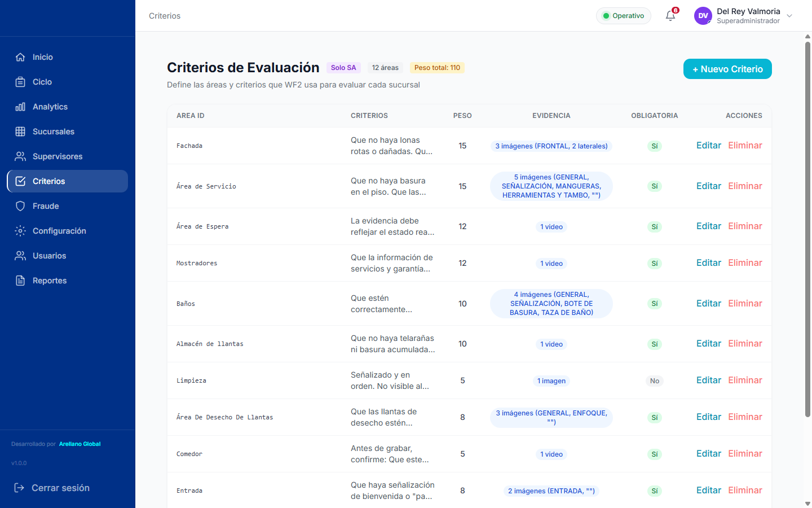Click the DV user avatar
The width and height of the screenshot is (812, 508).
pos(703,16)
